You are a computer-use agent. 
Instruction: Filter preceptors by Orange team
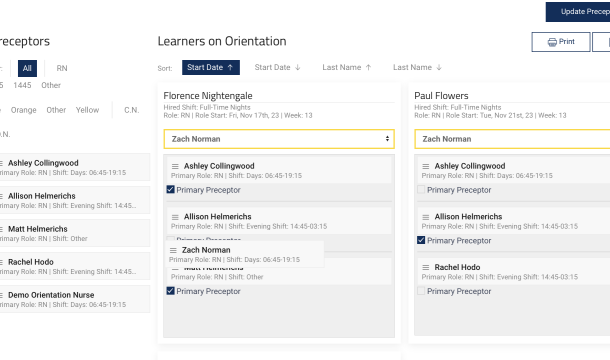pos(23,110)
